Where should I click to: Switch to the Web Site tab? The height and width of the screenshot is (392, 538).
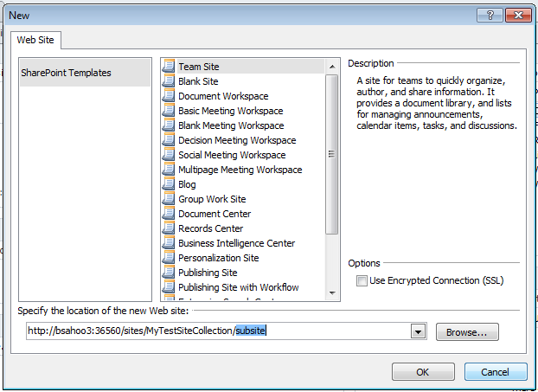pos(35,40)
